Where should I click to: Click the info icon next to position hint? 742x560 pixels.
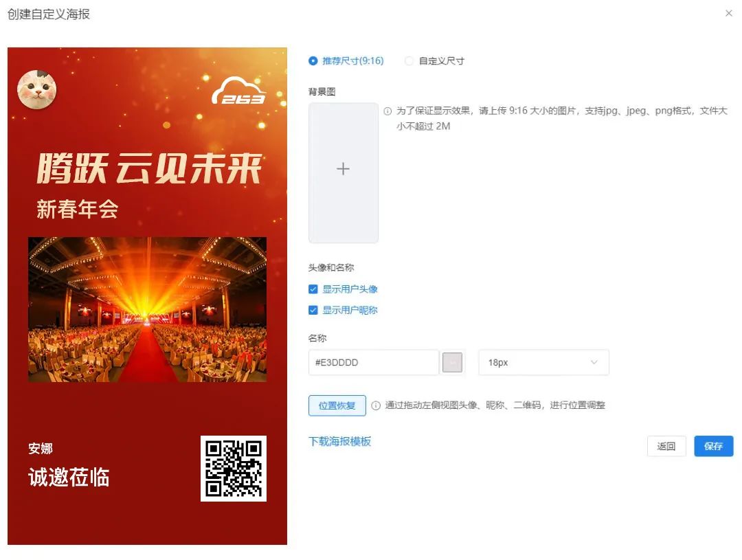pos(376,405)
